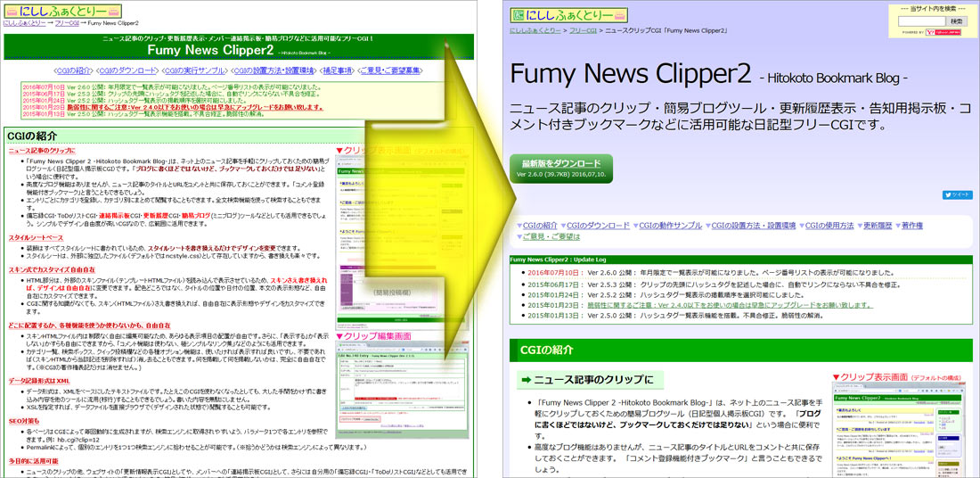
Task: Click the にししふぁくとりー logo on the lavender page
Action: [x=568, y=16]
